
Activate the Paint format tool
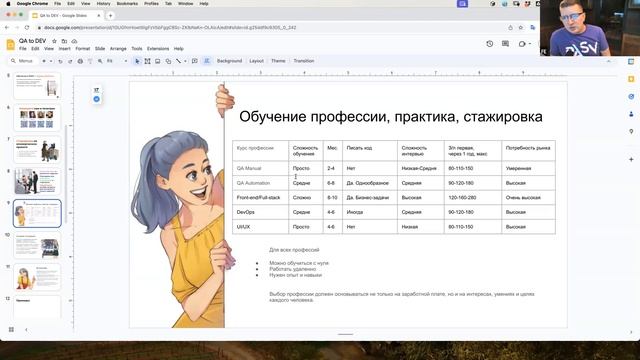90,61
